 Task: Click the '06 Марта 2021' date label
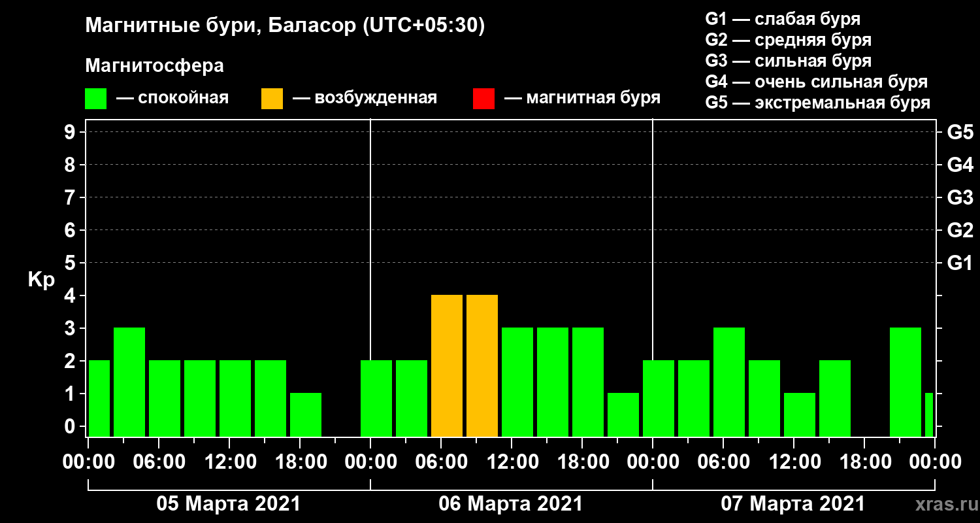[x=511, y=504]
